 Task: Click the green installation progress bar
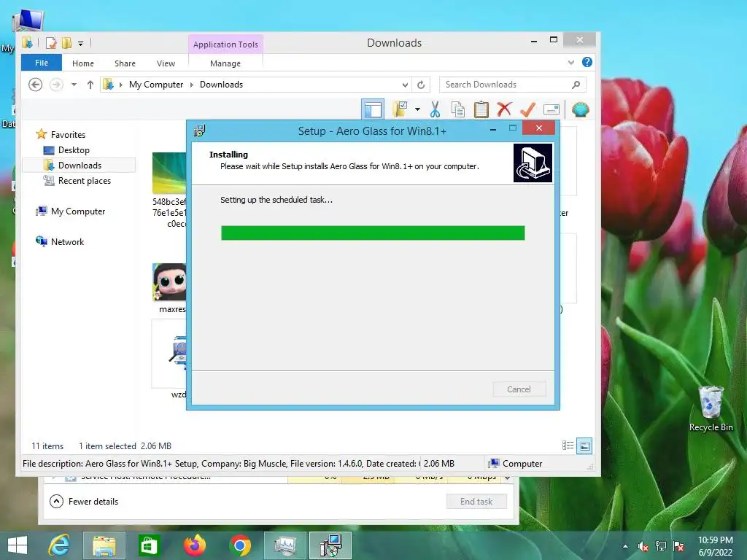(x=373, y=233)
